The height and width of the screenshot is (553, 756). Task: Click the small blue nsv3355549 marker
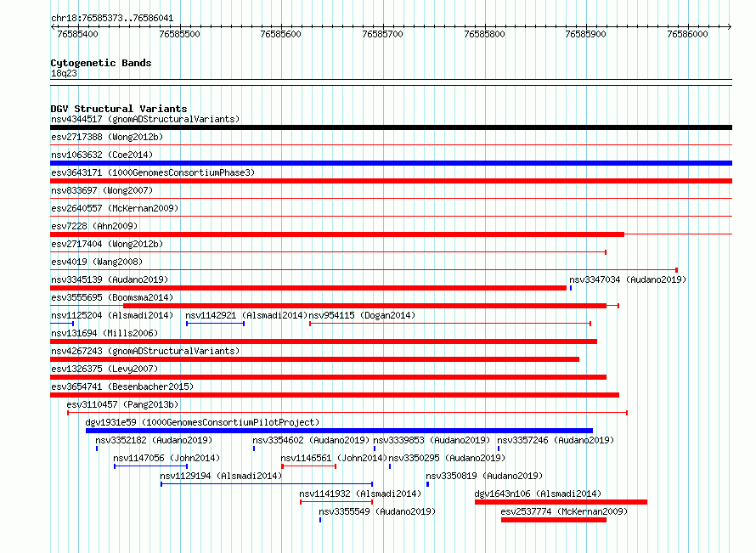pos(320,520)
